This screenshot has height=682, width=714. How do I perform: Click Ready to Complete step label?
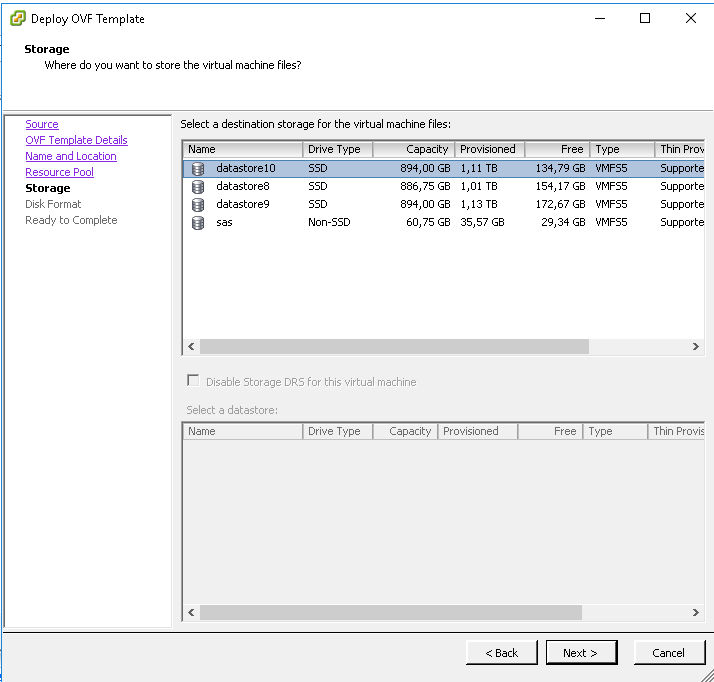[71, 220]
